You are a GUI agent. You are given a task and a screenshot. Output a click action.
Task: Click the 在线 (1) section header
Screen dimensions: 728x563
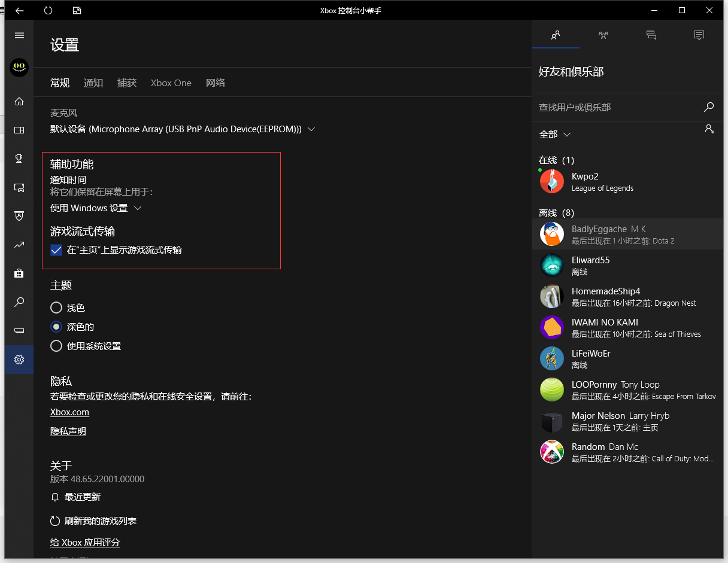[x=556, y=160]
